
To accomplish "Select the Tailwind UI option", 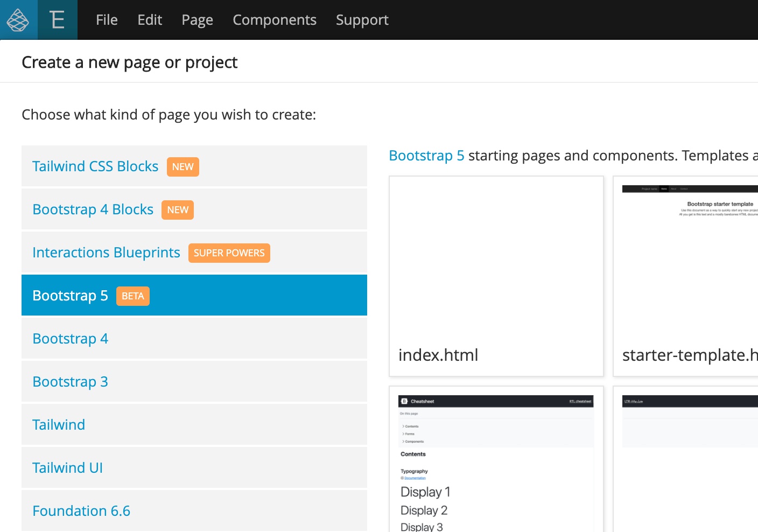I will (x=194, y=467).
